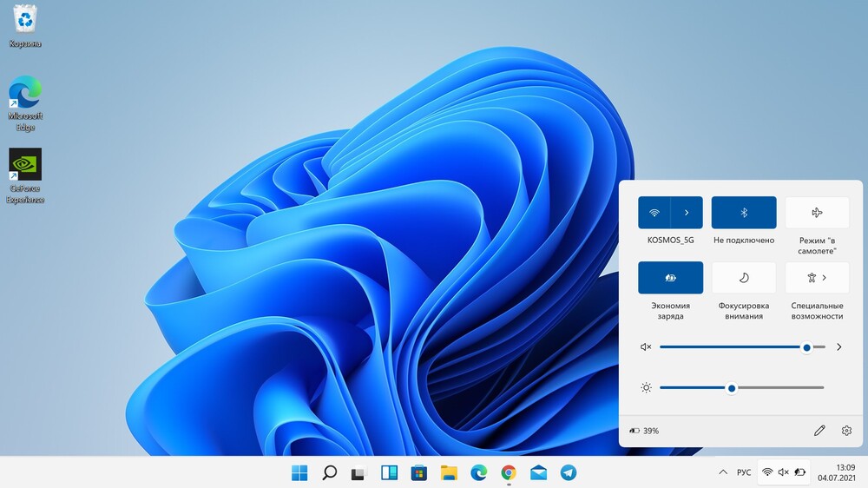
Task: Click the muted speaker icon beside the volume slider
Action: [x=646, y=346]
